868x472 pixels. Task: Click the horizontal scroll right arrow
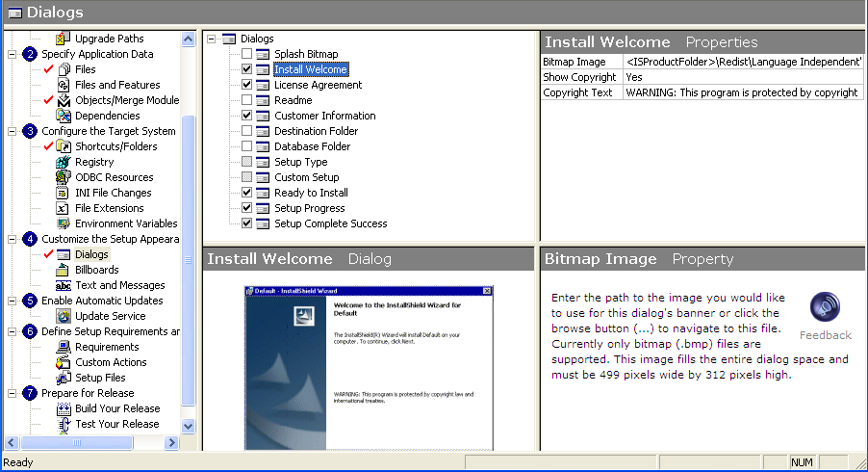click(x=171, y=443)
